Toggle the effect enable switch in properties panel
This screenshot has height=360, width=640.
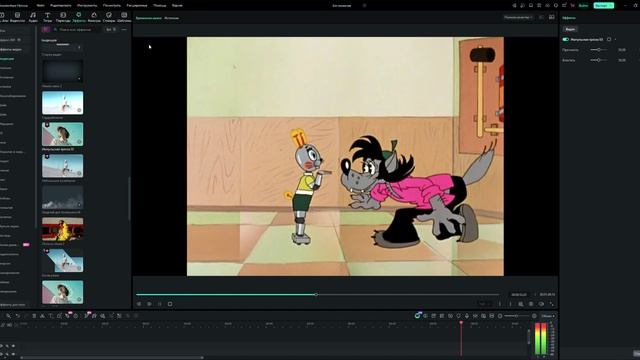tap(566, 40)
